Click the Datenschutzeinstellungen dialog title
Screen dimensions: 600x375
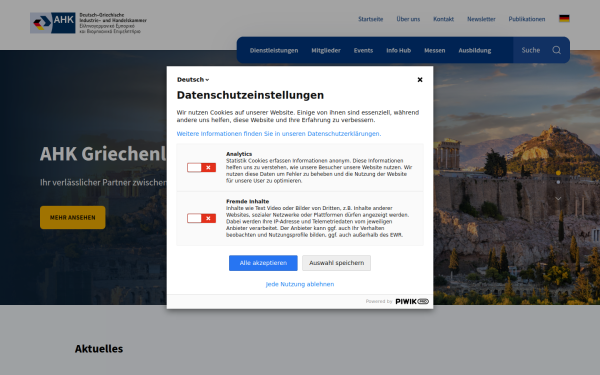(x=250, y=95)
